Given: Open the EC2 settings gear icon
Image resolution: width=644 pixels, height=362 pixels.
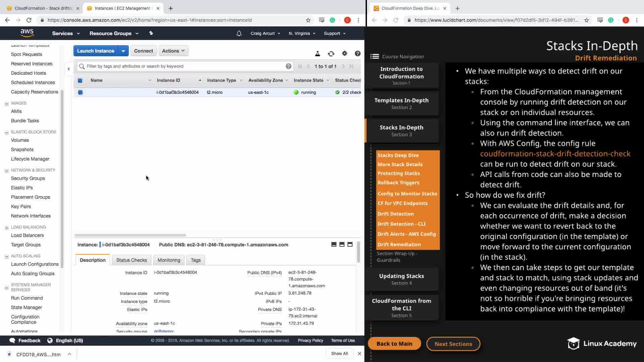Looking at the screenshot, I should tap(344, 53).
